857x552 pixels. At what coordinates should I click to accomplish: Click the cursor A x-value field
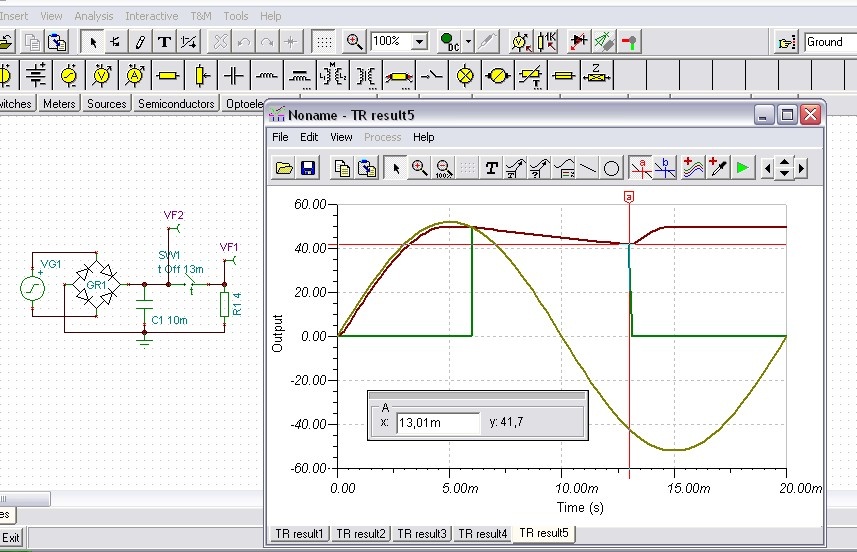tap(438, 422)
